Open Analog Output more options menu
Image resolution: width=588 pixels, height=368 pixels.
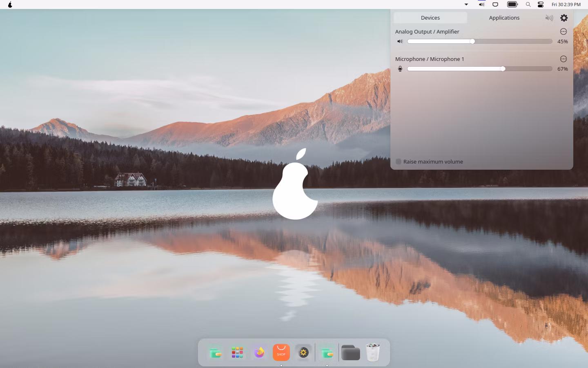pos(563,31)
